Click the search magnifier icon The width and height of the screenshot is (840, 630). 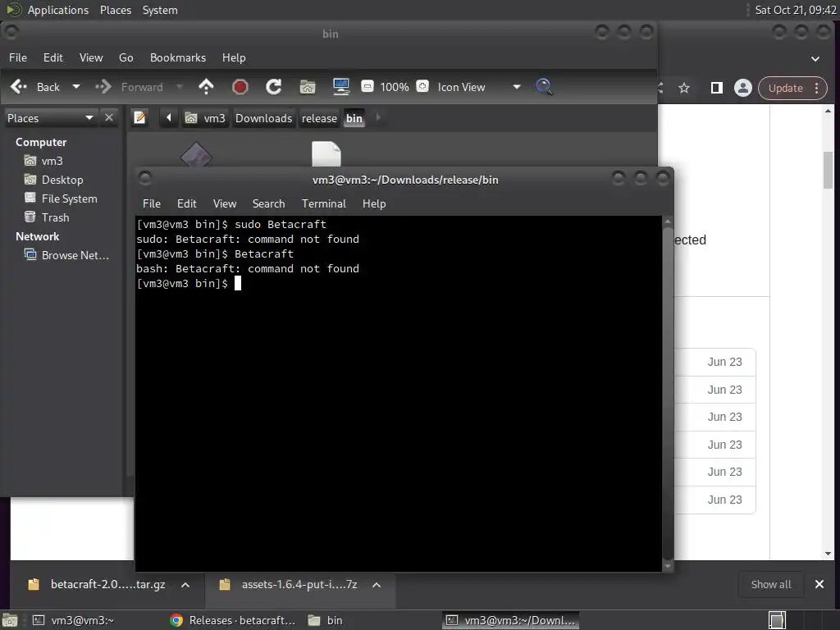pos(544,87)
